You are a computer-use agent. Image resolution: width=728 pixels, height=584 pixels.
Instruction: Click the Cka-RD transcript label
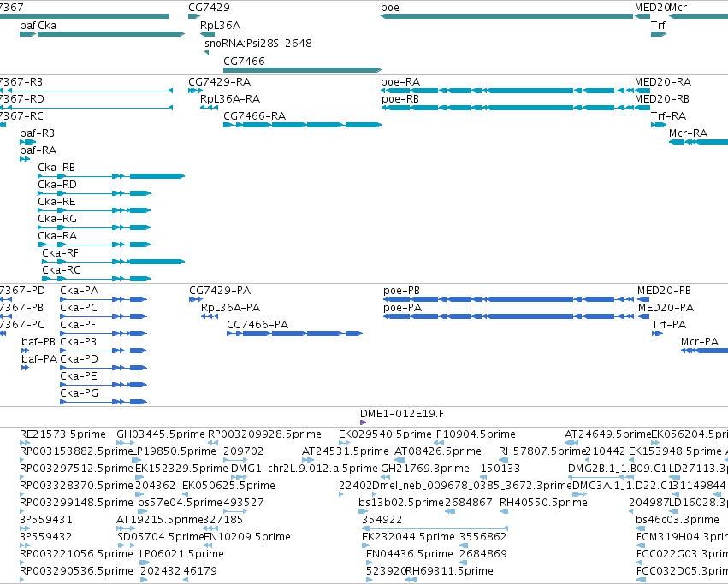[x=57, y=185]
